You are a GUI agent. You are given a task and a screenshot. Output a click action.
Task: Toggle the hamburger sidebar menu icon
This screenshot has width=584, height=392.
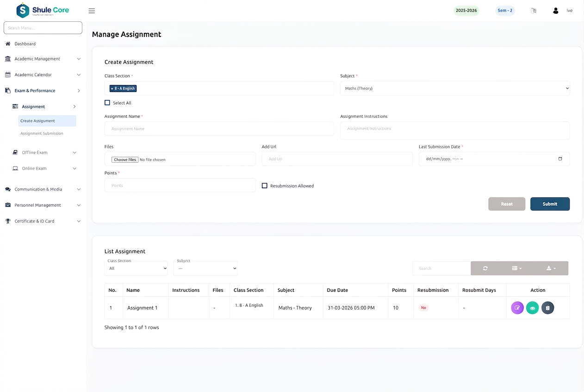point(92,11)
